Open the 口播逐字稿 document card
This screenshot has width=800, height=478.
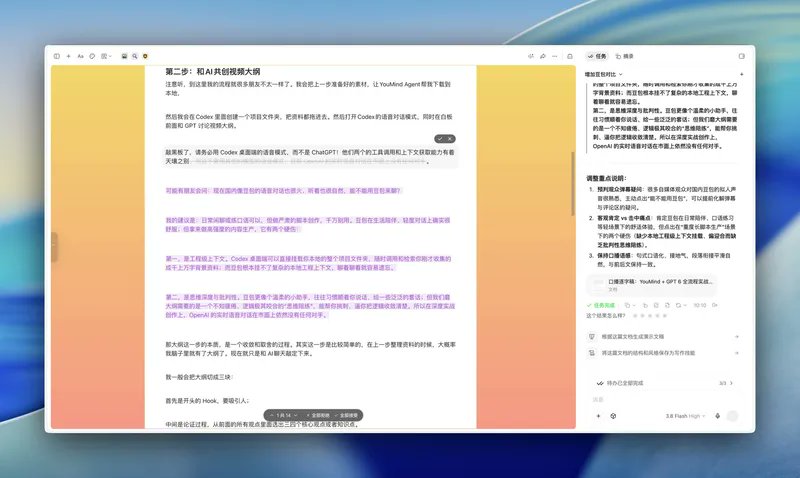point(652,285)
